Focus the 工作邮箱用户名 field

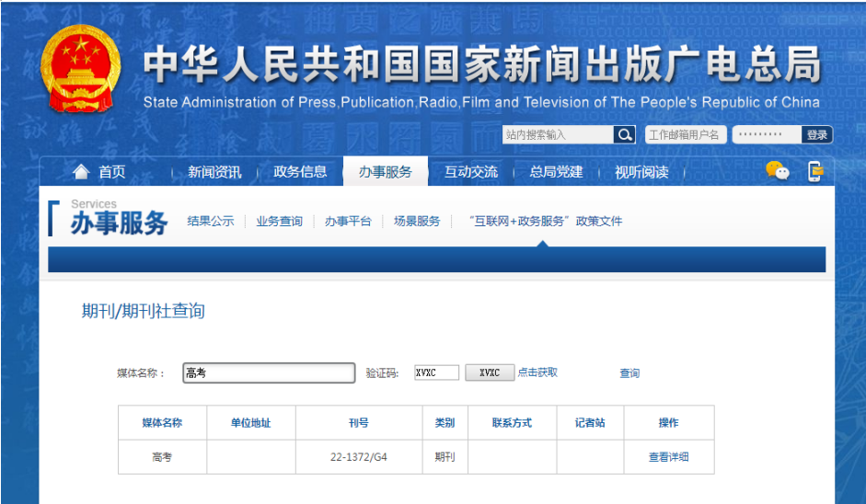tap(686, 134)
